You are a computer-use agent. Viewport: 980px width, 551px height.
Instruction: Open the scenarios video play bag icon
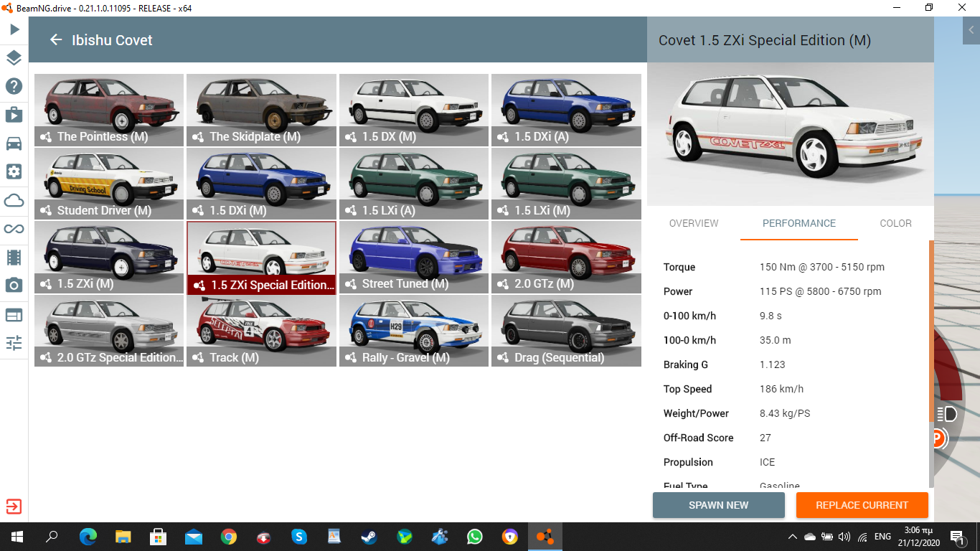[14, 115]
